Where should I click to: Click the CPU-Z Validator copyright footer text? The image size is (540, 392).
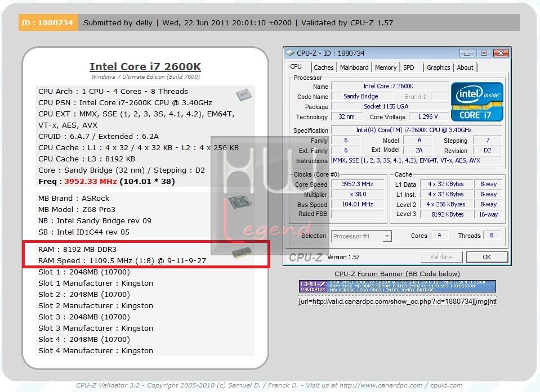[269, 385]
